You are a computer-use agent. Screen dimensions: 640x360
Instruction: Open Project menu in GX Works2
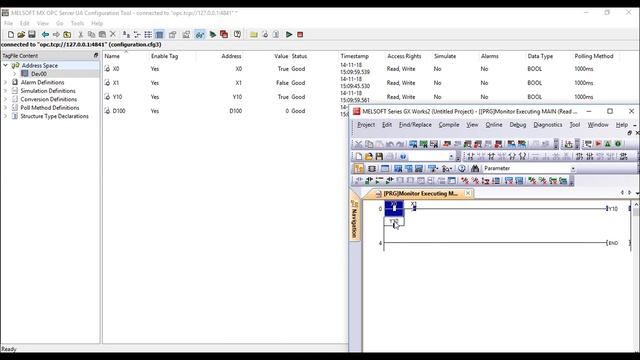click(x=366, y=125)
